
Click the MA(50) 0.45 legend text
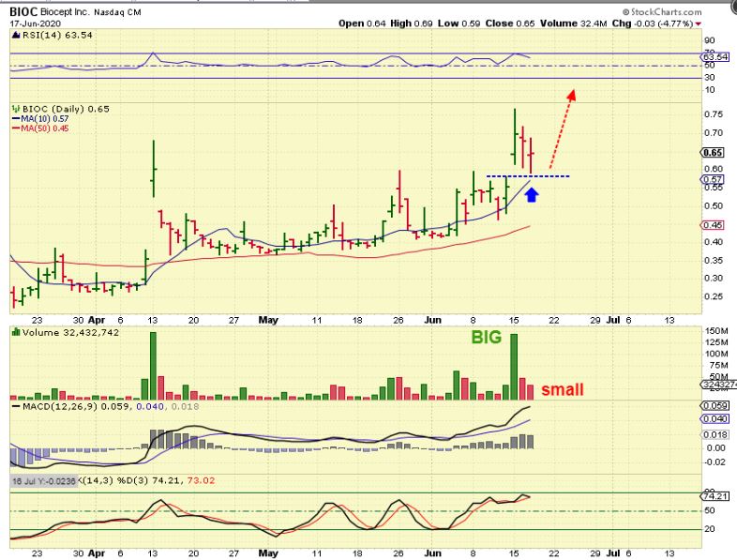pos(45,129)
